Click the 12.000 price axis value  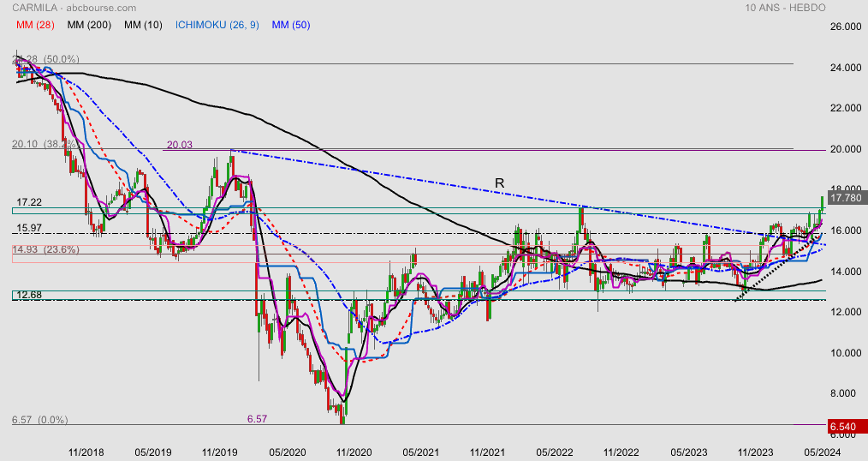tap(846, 312)
